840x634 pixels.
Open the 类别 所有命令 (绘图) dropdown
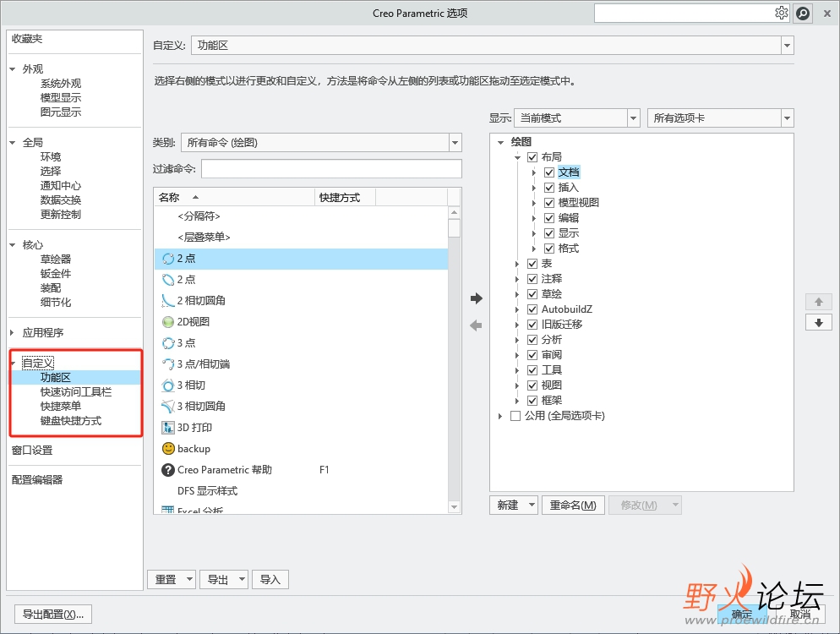[455, 143]
